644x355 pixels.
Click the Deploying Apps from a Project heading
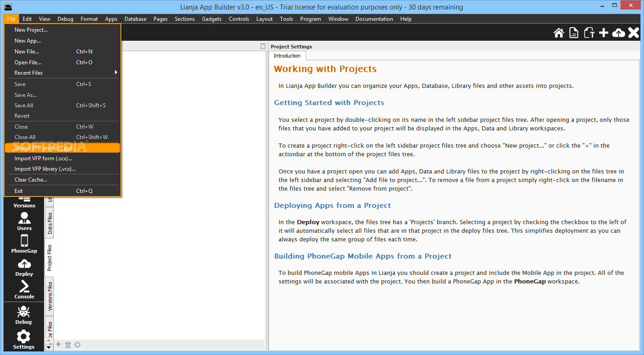pyautogui.click(x=332, y=206)
